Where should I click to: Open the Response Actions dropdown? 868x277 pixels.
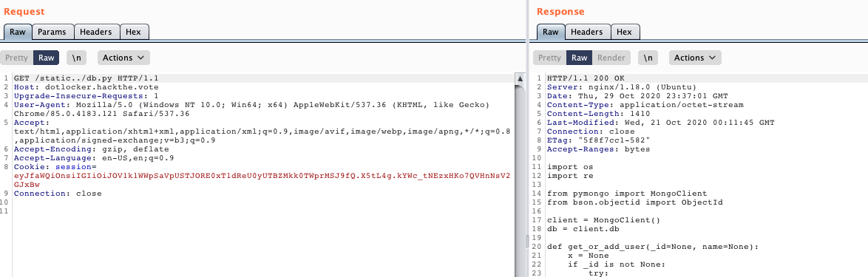[695, 58]
